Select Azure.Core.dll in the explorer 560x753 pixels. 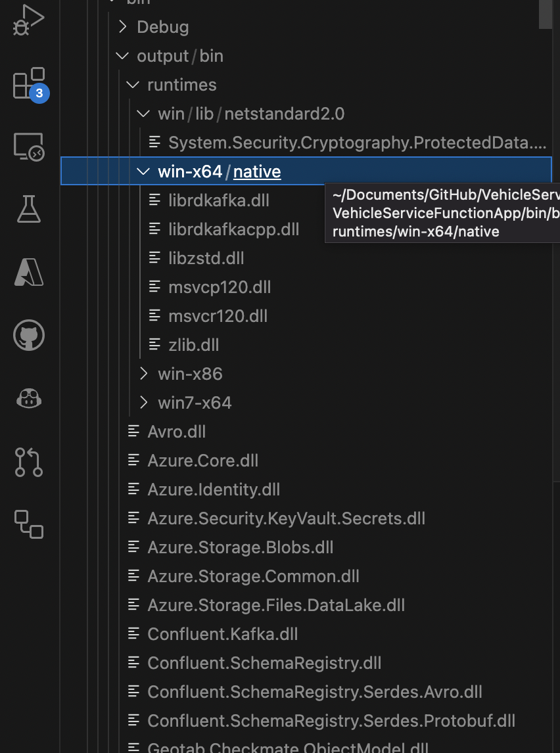pyautogui.click(x=204, y=460)
